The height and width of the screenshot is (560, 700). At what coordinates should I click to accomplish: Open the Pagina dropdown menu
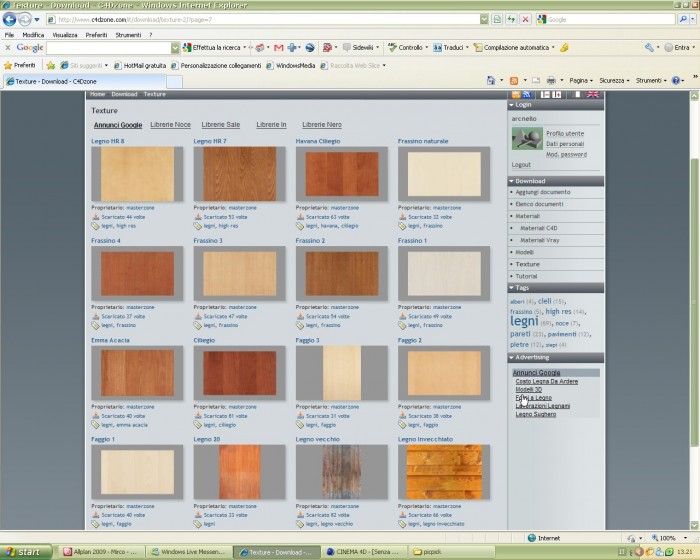(x=581, y=80)
